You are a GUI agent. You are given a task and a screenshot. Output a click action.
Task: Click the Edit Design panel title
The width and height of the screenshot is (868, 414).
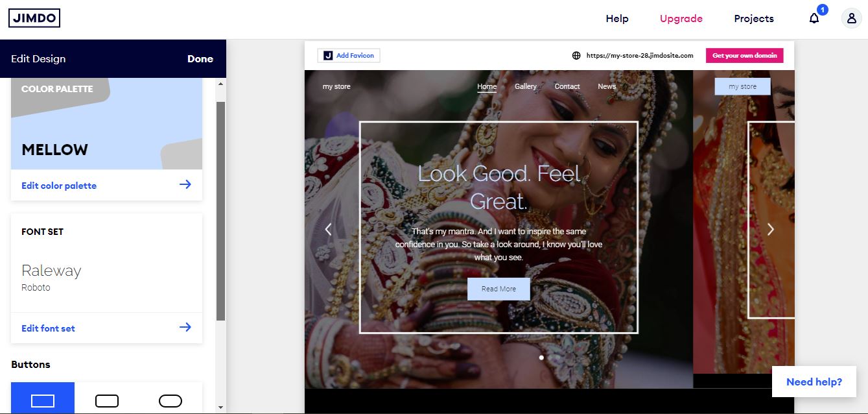38,58
